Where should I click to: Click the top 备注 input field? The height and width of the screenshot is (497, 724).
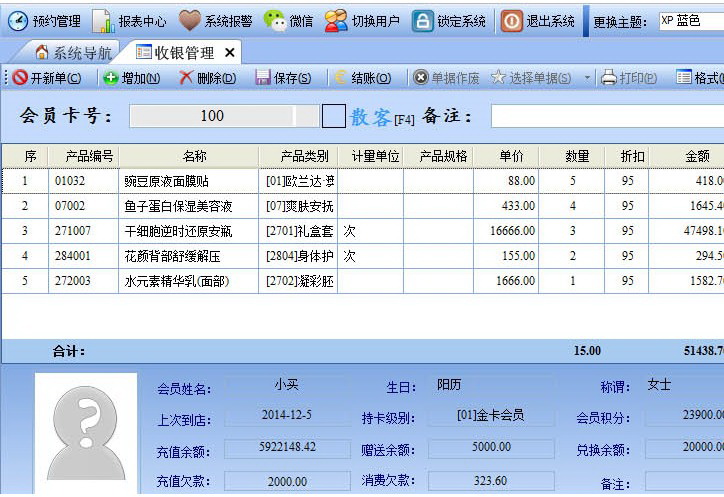point(607,116)
